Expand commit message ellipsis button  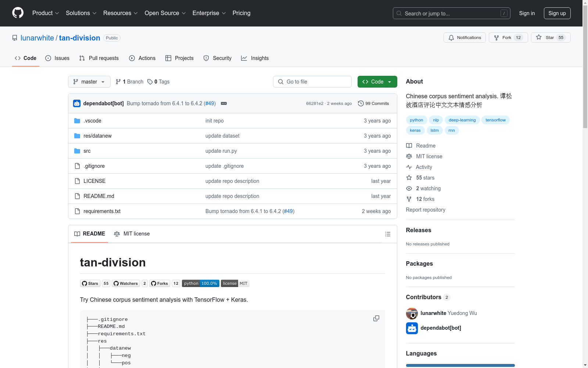click(x=224, y=103)
